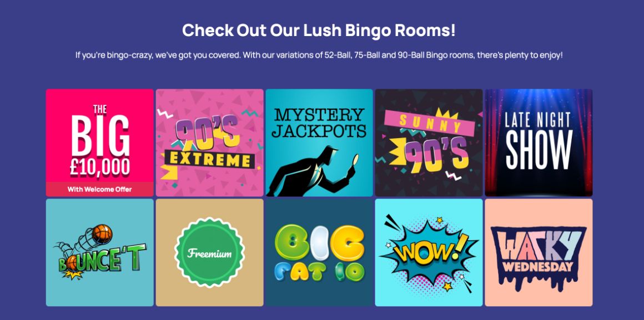The image size is (644, 320).
Task: Open the Mystery Jackpots room
Action: pos(319,143)
